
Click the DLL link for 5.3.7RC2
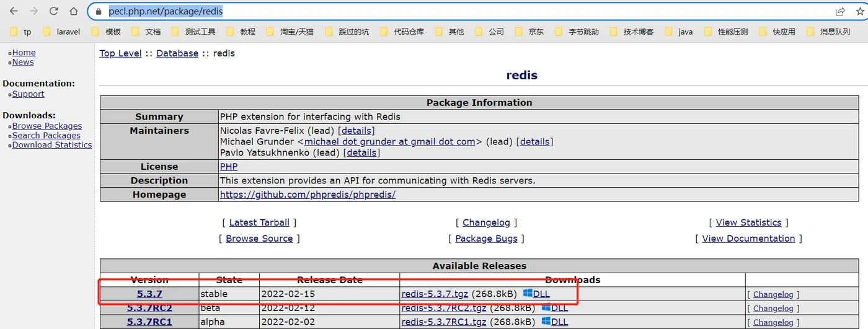pos(559,308)
